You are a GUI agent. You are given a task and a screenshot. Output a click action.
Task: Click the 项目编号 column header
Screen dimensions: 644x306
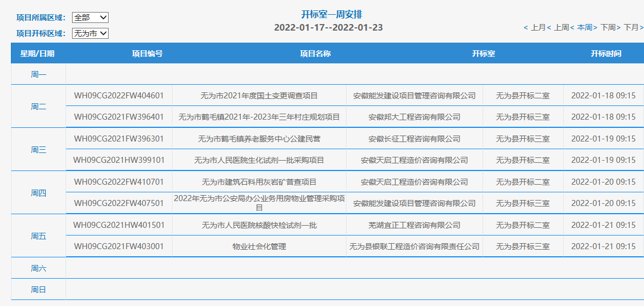pos(147,54)
